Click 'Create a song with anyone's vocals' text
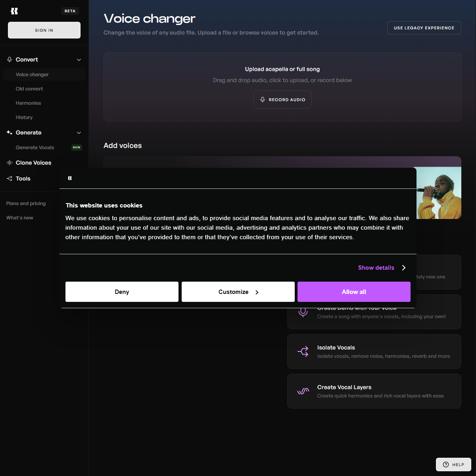 [381, 317]
